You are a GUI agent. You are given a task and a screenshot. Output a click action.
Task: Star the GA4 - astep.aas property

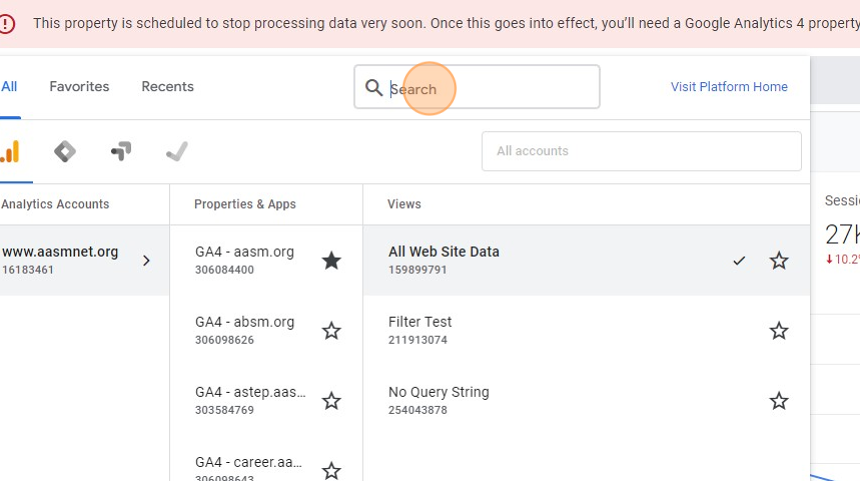pyautogui.click(x=331, y=401)
